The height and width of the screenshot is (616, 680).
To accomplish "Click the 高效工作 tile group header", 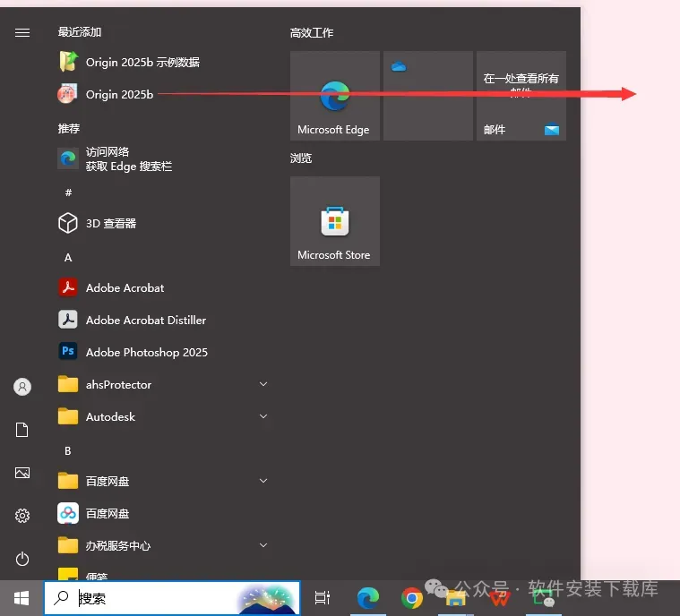I will tap(312, 32).
